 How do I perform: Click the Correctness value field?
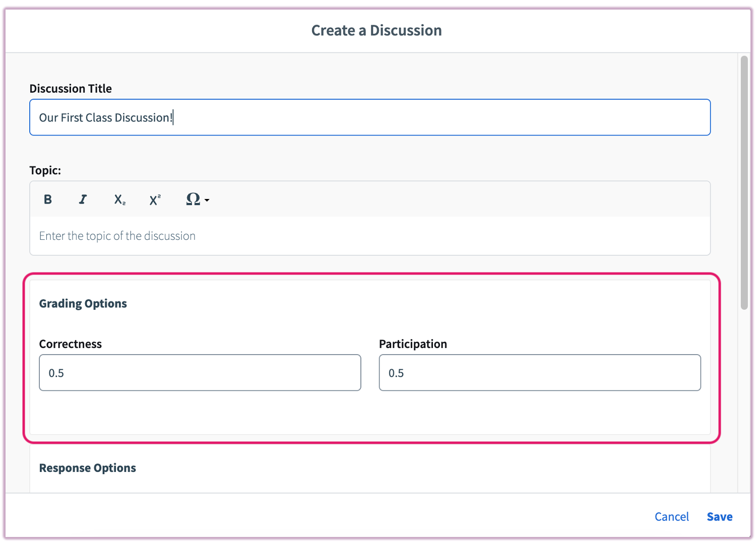pyautogui.click(x=200, y=373)
